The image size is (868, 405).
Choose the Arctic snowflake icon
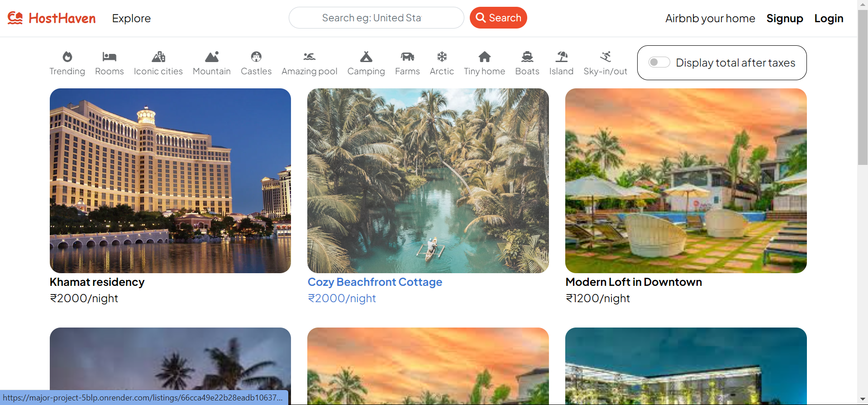coord(442,57)
